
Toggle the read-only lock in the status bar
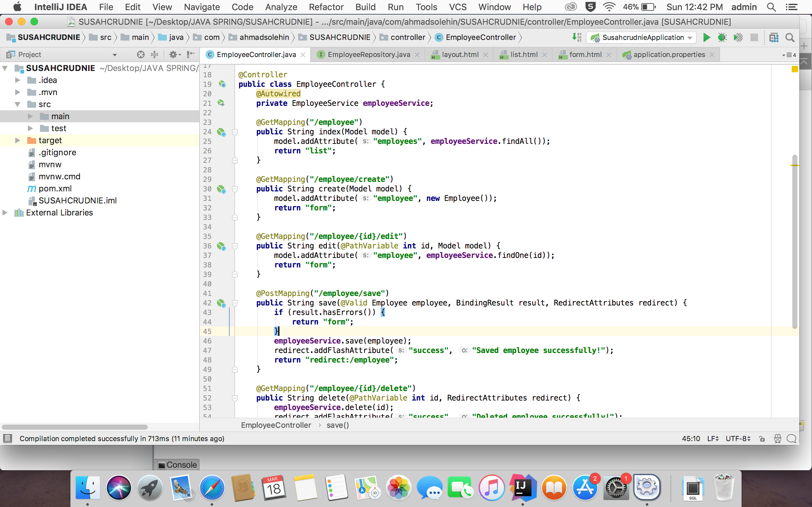click(x=762, y=439)
